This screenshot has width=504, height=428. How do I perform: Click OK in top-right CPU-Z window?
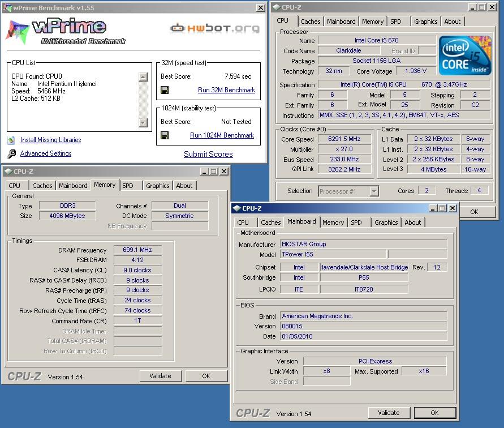477,212
